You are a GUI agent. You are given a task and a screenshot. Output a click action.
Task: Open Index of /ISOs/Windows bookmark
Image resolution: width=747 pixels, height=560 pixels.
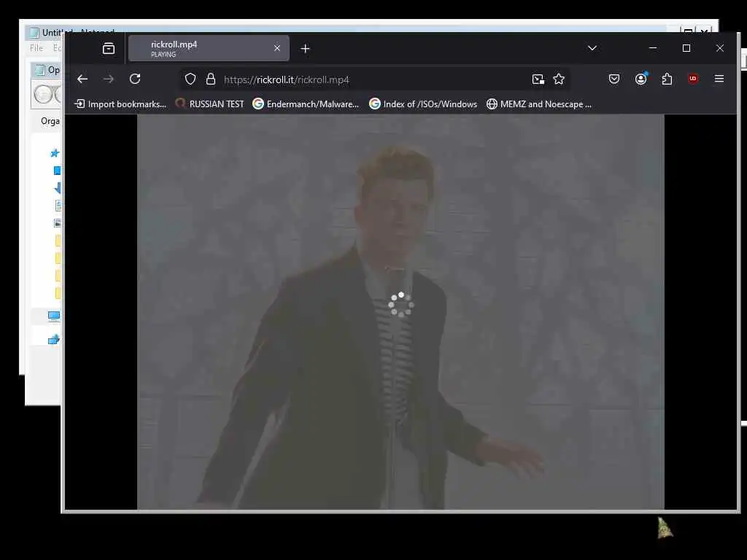pos(423,104)
